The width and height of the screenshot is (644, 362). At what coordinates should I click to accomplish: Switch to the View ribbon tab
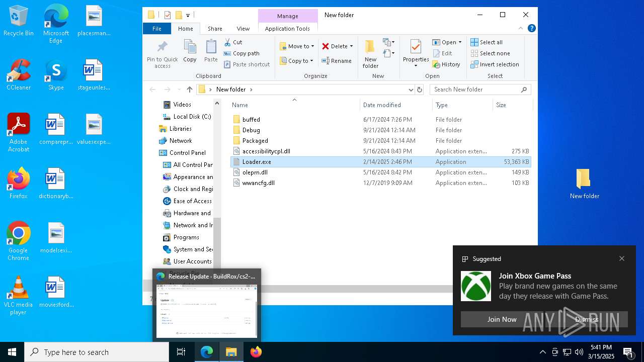pos(243,29)
